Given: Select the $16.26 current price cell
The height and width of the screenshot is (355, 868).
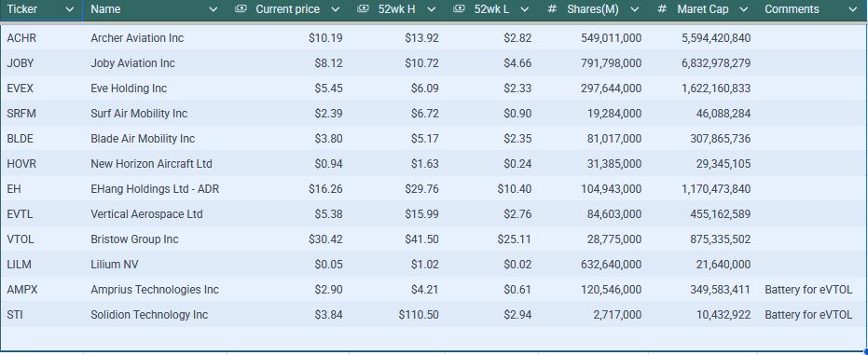Looking at the screenshot, I should tap(325, 189).
